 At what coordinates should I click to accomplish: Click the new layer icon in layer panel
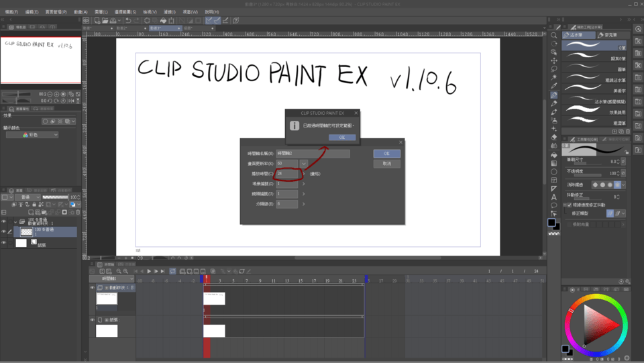coord(31,212)
